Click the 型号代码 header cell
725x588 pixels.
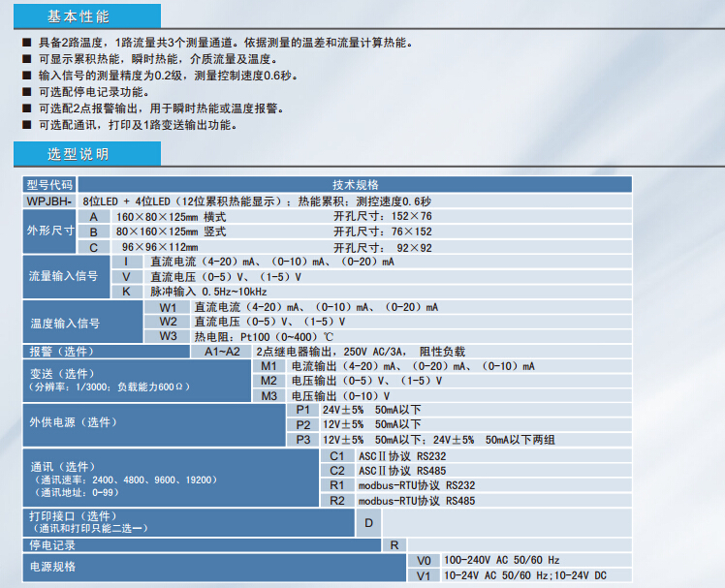[49, 184]
